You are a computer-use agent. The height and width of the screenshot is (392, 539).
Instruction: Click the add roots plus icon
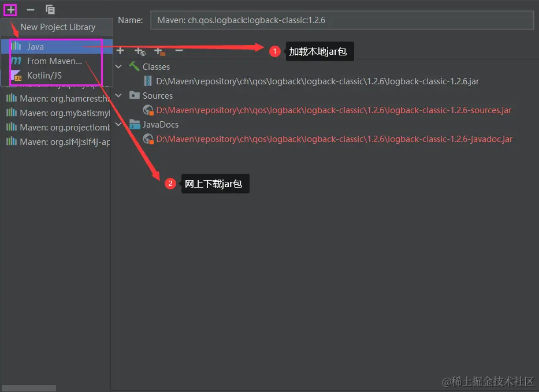[120, 51]
